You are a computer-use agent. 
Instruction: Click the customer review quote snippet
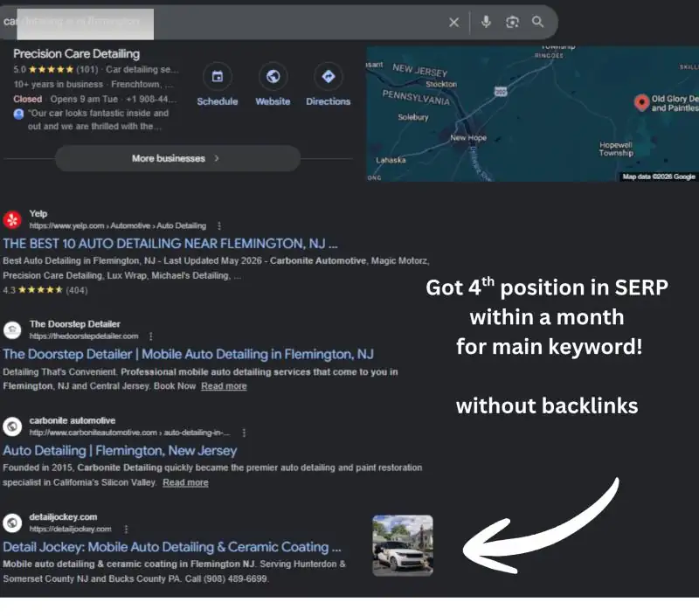[x=98, y=120]
